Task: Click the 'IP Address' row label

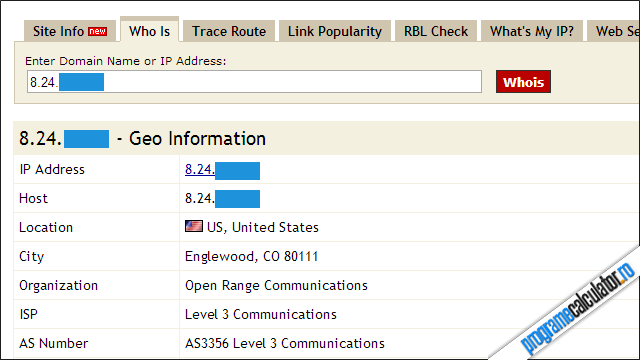Action: pyautogui.click(x=52, y=169)
